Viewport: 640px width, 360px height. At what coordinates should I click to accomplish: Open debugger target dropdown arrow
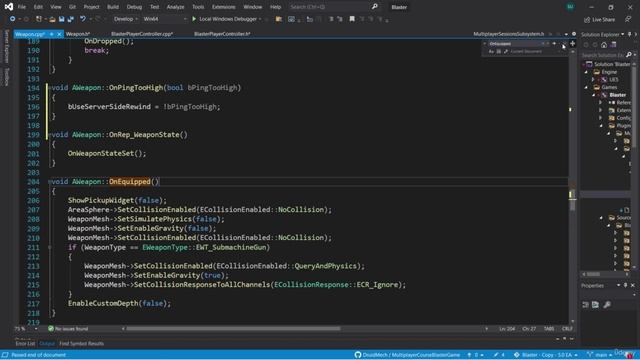260,19
